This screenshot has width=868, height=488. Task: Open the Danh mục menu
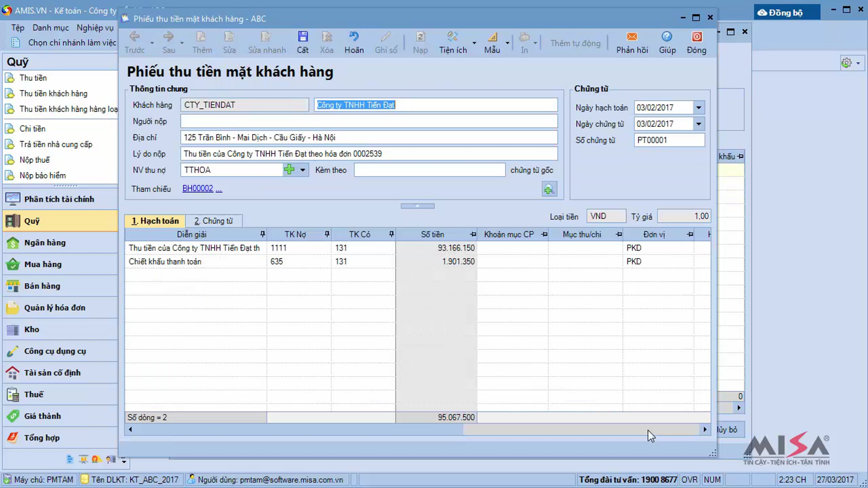(50, 28)
